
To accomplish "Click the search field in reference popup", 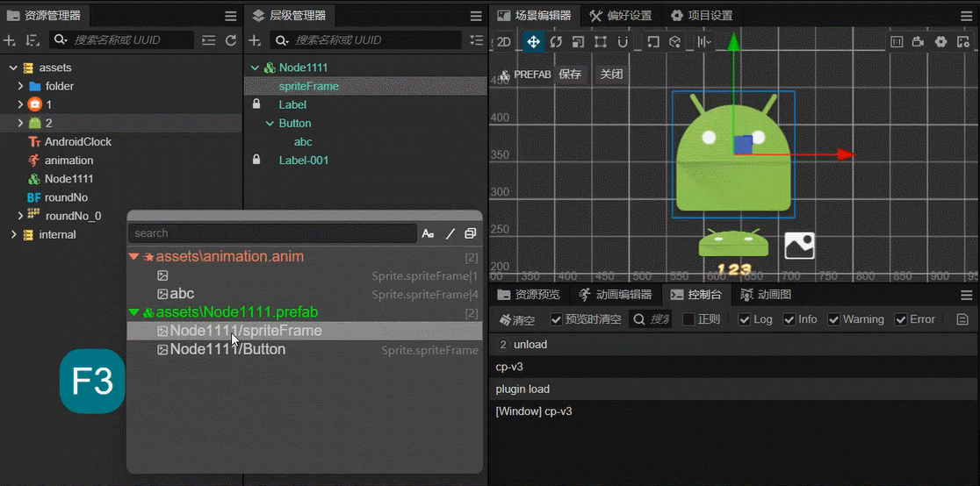I will point(272,233).
